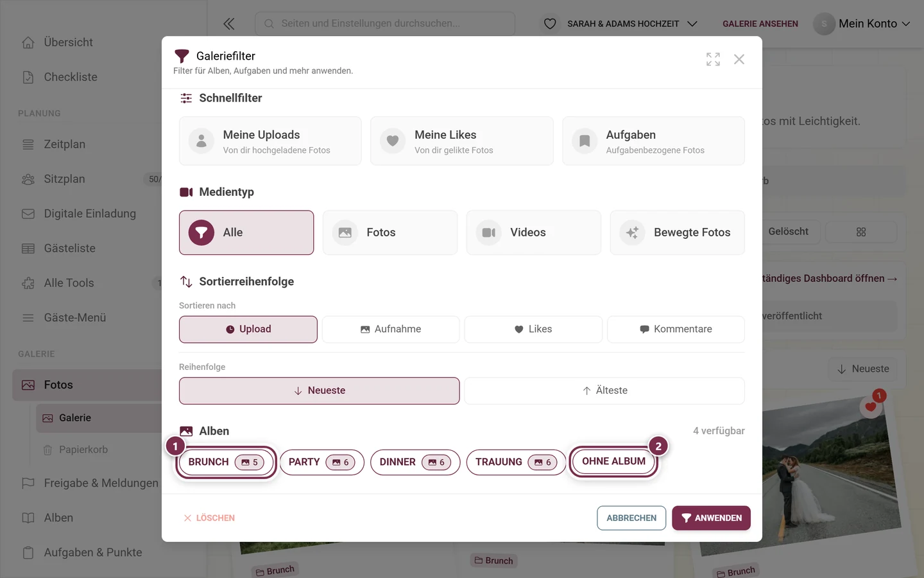Click the heart badge on the wedding photo
This screenshot has height=578, width=924.
click(871, 407)
